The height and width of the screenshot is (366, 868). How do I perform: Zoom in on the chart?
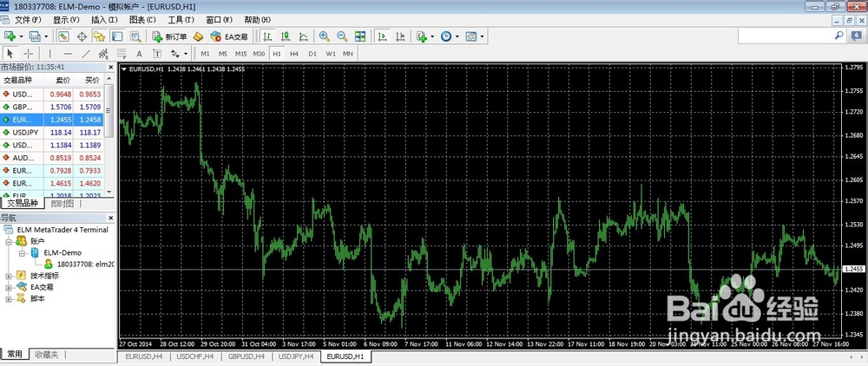325,36
